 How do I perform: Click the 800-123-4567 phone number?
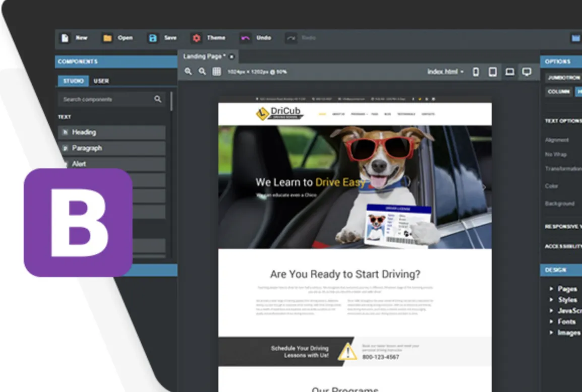[x=380, y=357]
